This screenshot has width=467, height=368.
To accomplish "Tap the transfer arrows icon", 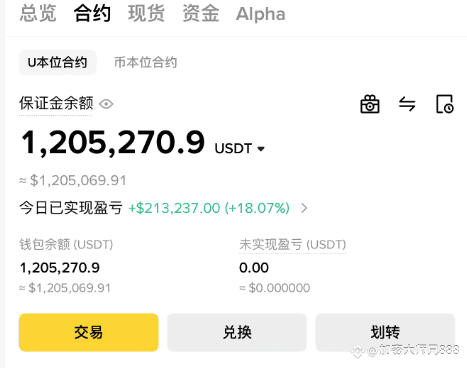I will 407,104.
